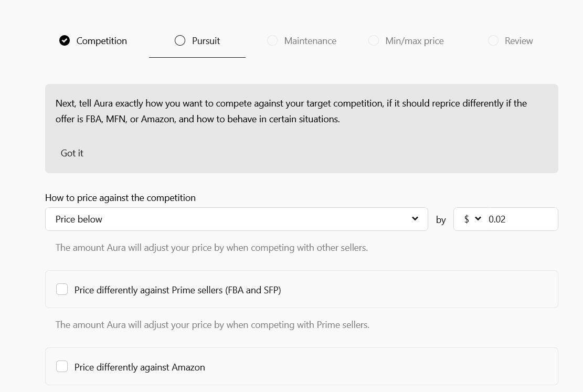Screen dimensions: 583x392
Task: Click the Prime sellers (FBA and SFP) label text
Action: 177,290
